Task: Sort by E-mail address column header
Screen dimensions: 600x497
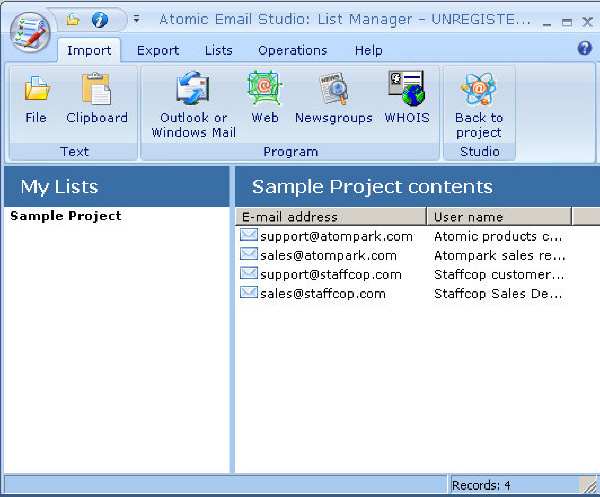Action: [x=331, y=217]
